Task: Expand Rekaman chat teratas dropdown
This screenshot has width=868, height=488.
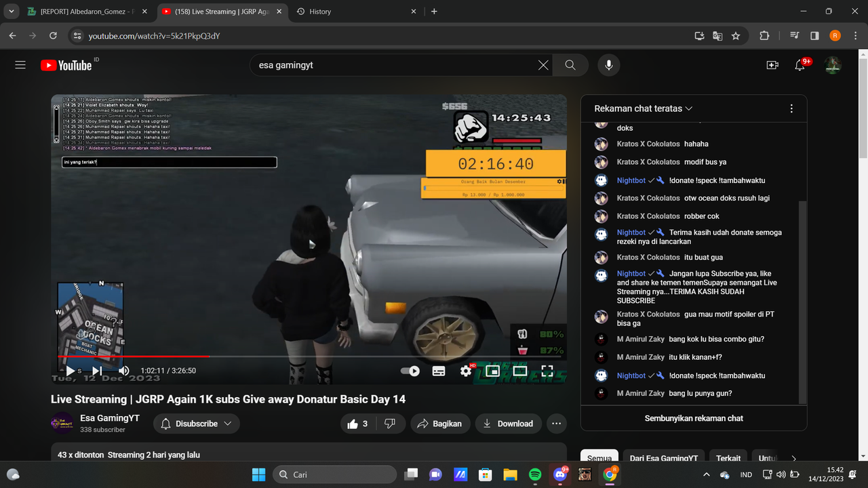Action: (x=644, y=108)
